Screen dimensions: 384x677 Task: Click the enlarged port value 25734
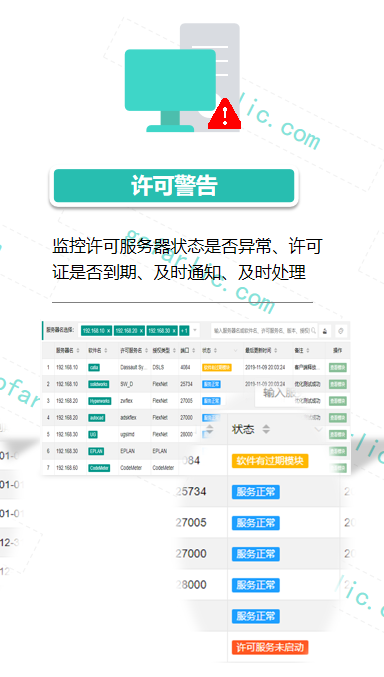pos(191,492)
